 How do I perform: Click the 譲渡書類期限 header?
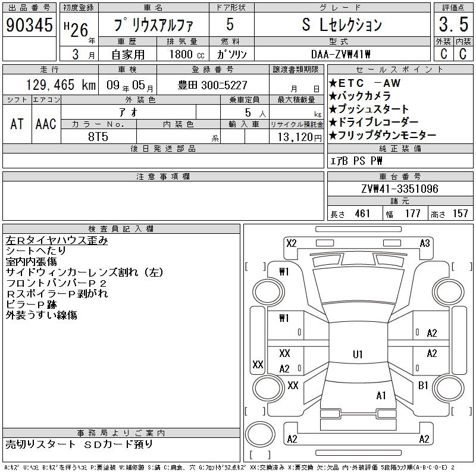(296, 70)
